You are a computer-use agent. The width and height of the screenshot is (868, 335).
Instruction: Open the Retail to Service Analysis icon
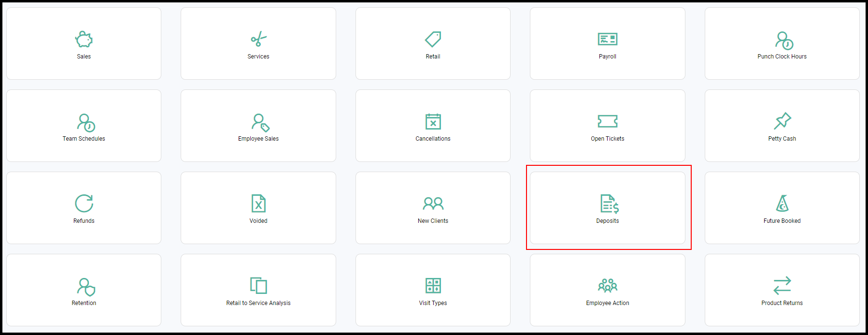258,286
